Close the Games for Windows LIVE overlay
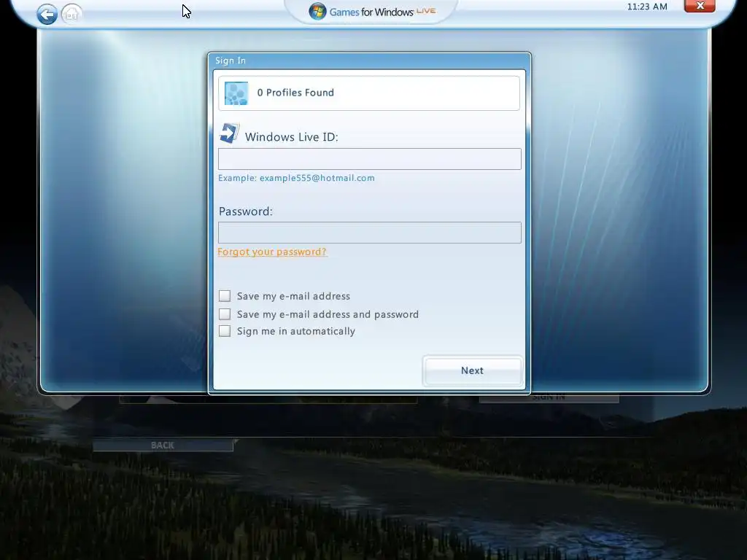Screen dimensions: 747x560 tap(700, 6)
